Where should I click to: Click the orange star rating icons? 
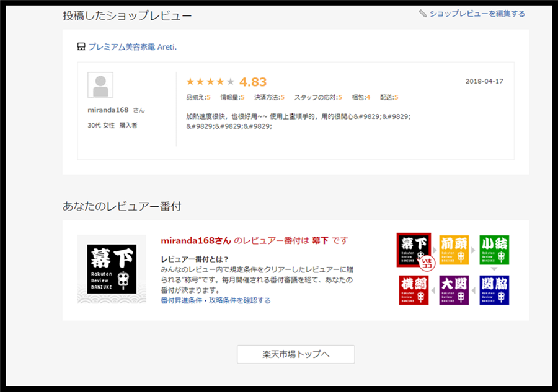point(210,82)
